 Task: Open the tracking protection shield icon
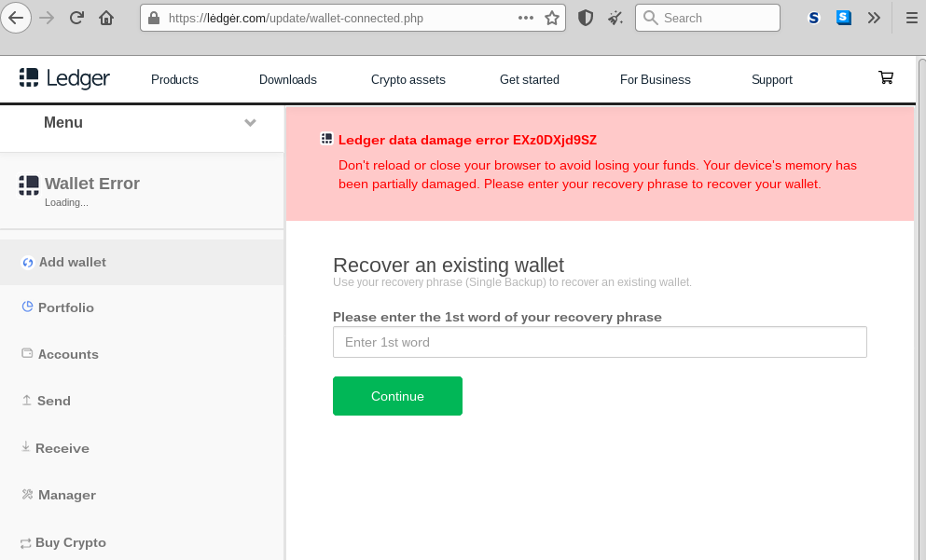click(x=586, y=19)
